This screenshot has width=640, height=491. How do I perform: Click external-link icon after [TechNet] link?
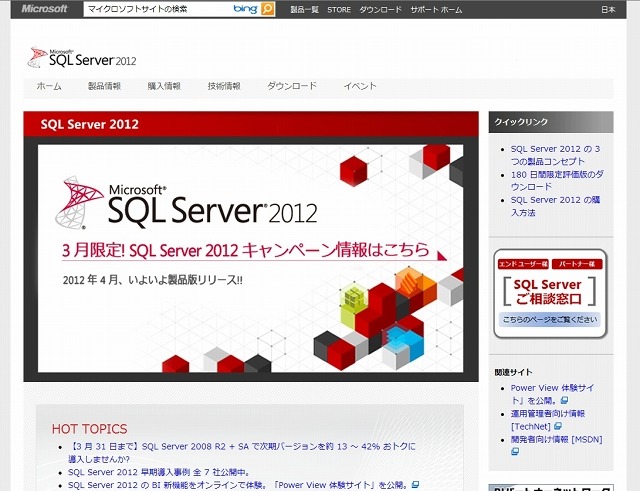(x=558, y=427)
